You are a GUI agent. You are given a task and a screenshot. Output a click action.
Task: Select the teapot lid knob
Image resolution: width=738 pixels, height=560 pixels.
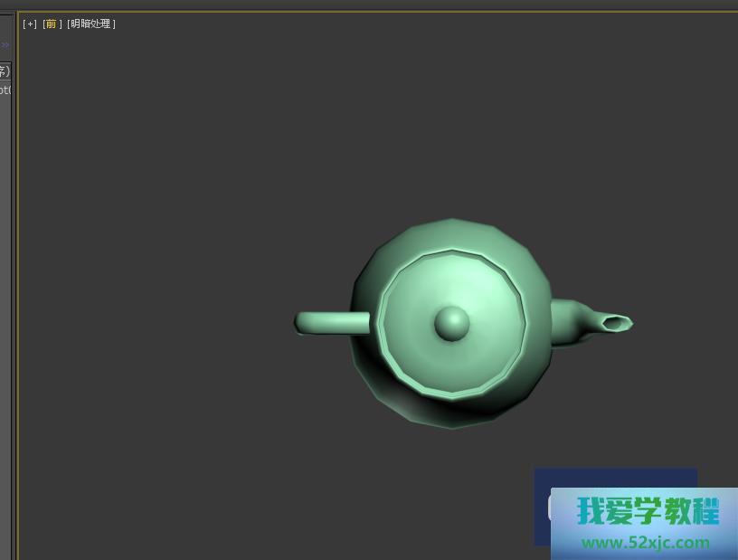[x=451, y=323]
